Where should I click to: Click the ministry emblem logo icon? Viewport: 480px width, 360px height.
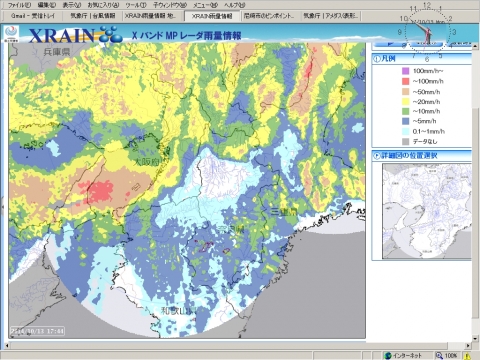11,34
